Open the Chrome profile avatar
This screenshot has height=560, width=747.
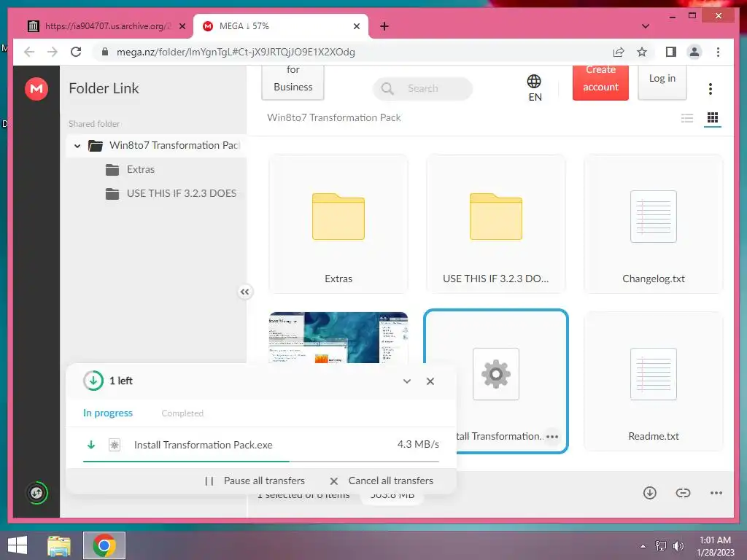click(694, 52)
